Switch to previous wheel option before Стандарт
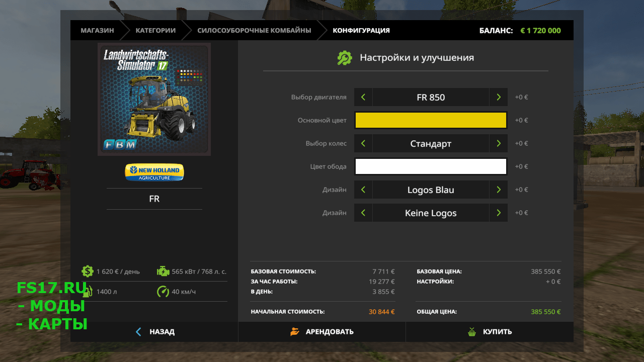 point(363,143)
